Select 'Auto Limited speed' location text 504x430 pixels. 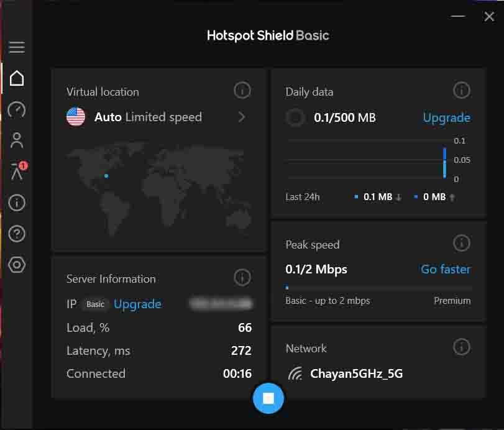148,117
